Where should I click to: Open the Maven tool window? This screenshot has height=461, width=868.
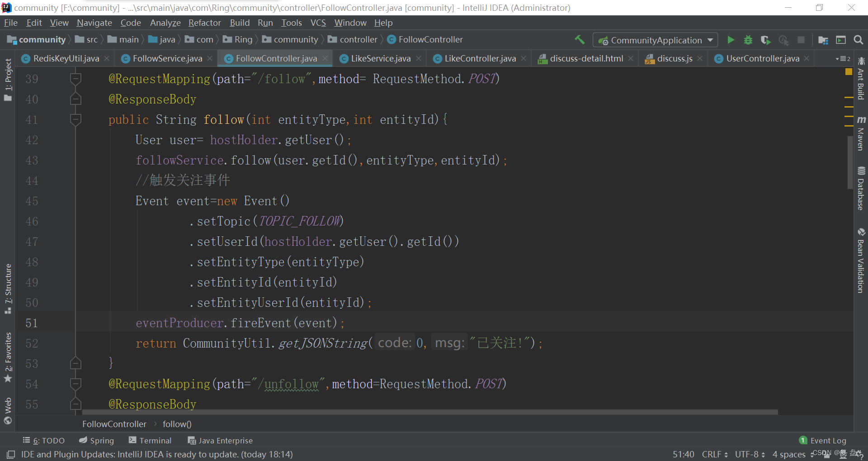pos(861,133)
